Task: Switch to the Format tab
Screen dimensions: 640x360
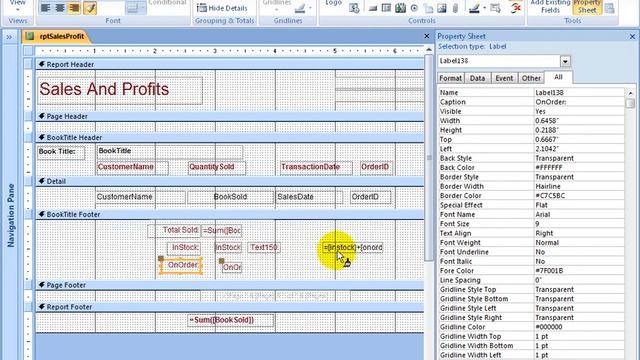Action: point(450,78)
